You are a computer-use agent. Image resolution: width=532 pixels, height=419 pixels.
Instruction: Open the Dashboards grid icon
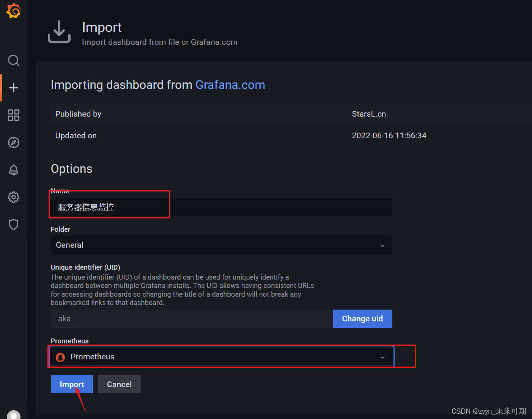point(14,115)
